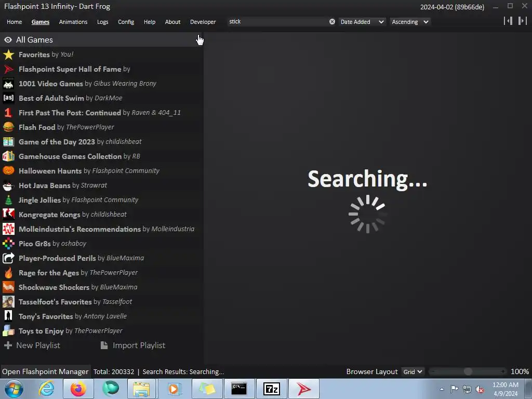Click the plus end of the zoom slider

click(503, 372)
